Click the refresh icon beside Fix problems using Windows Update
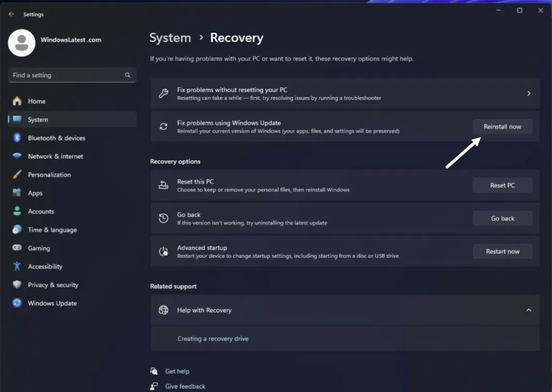The image size is (552, 392). click(x=163, y=126)
